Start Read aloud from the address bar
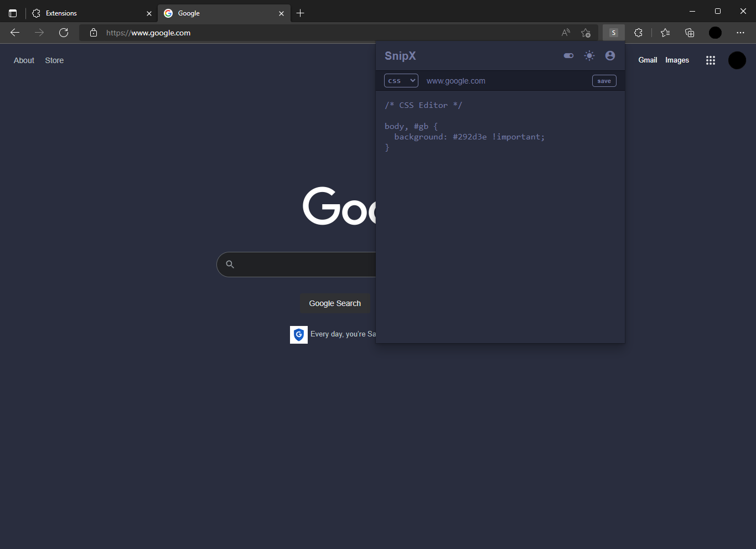 566,33
